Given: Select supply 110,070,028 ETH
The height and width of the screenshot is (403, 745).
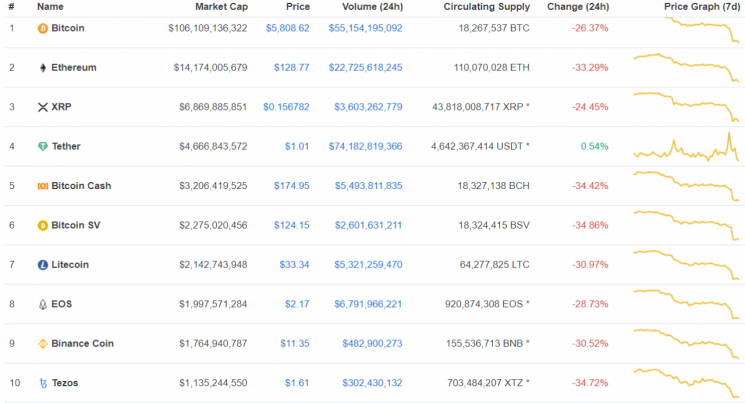Looking at the screenshot, I should coord(492,67).
